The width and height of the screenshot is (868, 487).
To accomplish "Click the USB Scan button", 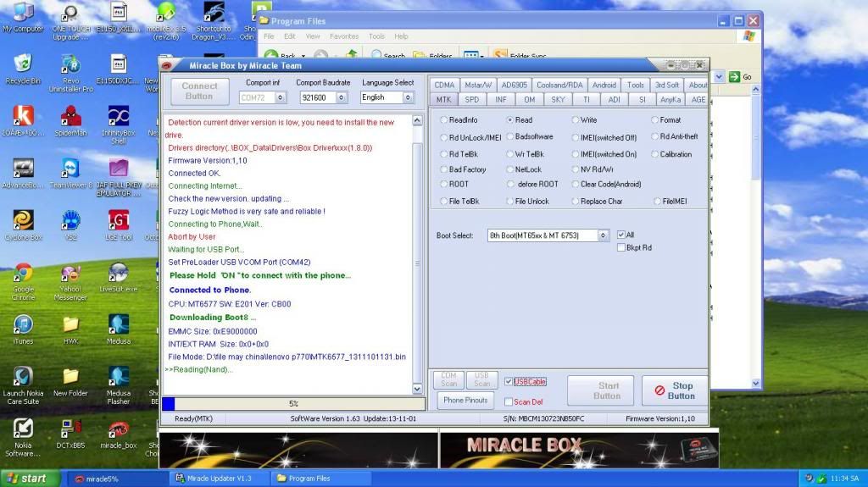I will point(481,379).
